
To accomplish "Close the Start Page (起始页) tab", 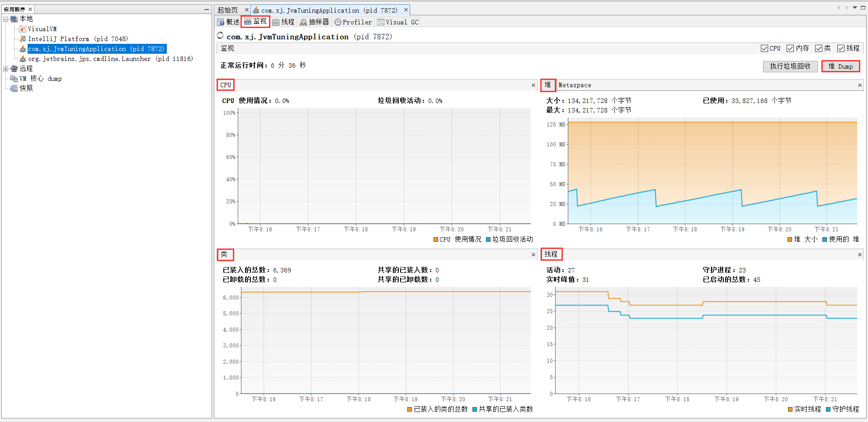I will [246, 10].
